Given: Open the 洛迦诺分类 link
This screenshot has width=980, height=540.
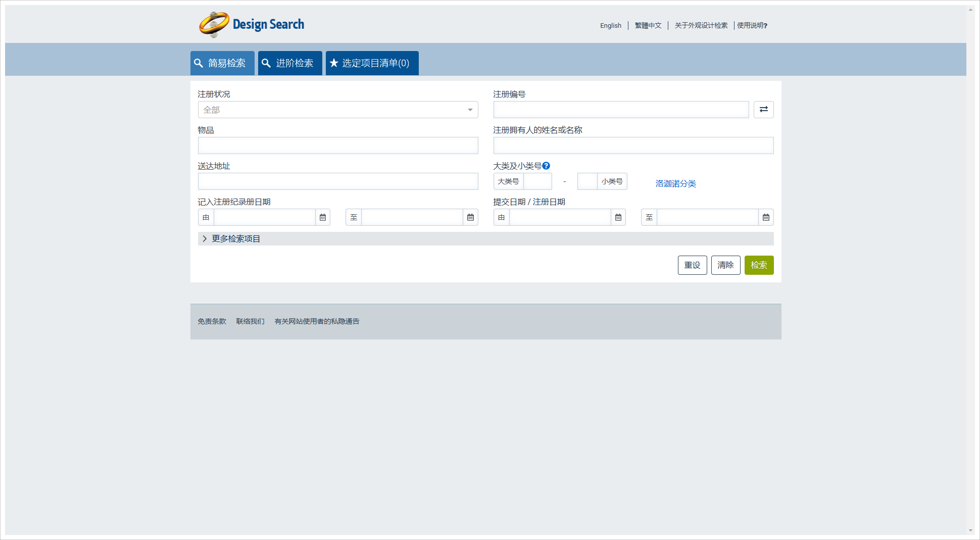Looking at the screenshot, I should (675, 183).
